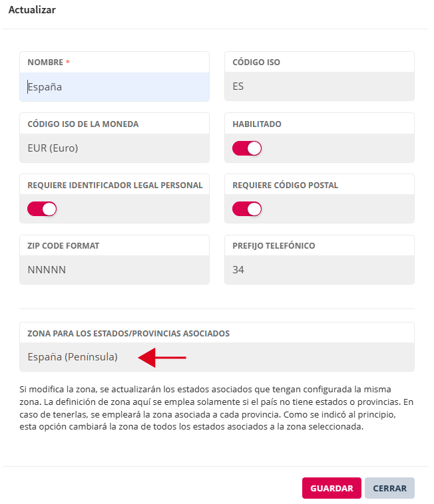Disable the Requiere Identificador Legal Personal switch
Screen dimensions: 434x504
click(x=42, y=209)
